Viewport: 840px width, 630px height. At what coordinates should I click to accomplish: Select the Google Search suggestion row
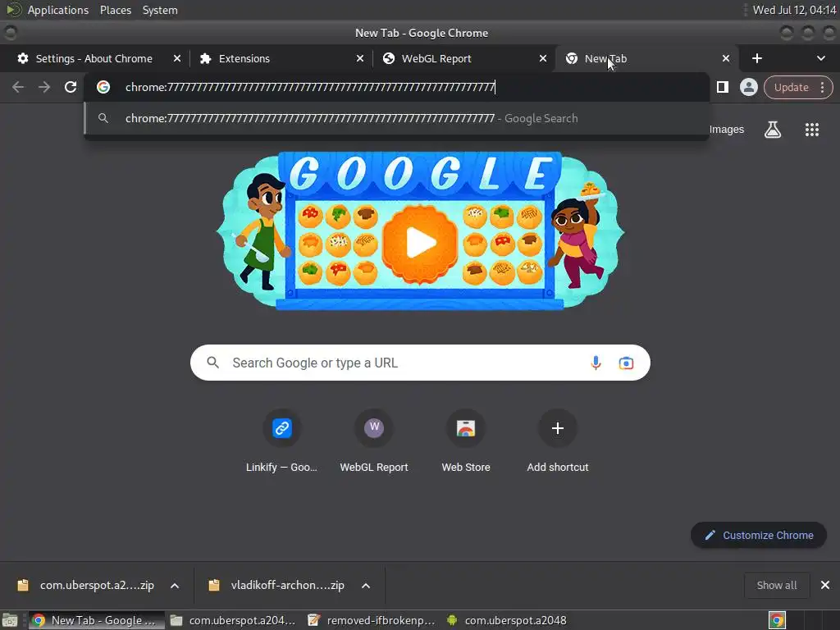(x=397, y=118)
